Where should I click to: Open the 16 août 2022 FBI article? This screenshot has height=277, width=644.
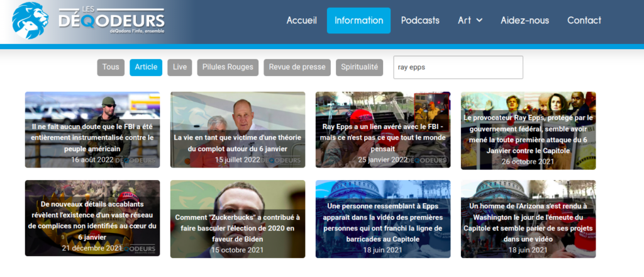pos(92,130)
